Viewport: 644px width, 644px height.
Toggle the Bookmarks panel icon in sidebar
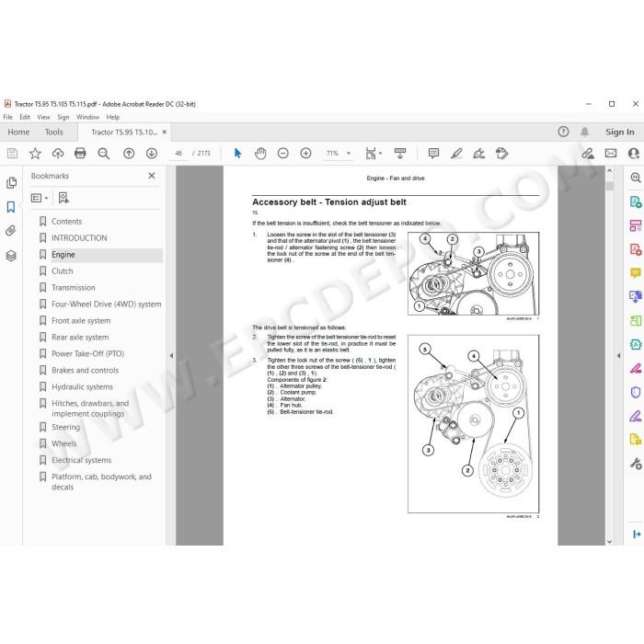click(x=11, y=207)
